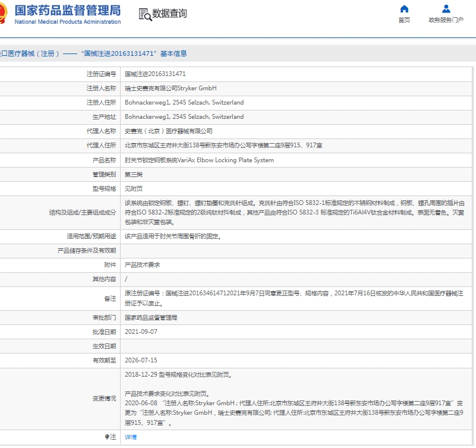Click remark text starting 原注册证编号
The image size is (476, 448).
[294, 298]
